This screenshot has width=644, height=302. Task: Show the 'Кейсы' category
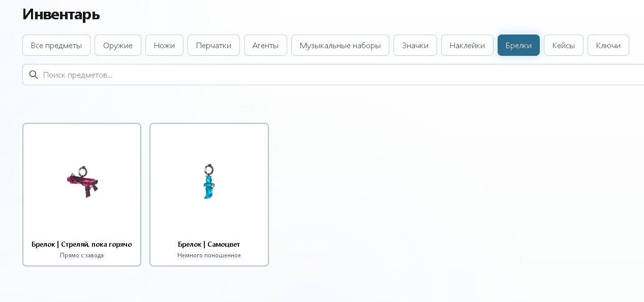point(564,45)
